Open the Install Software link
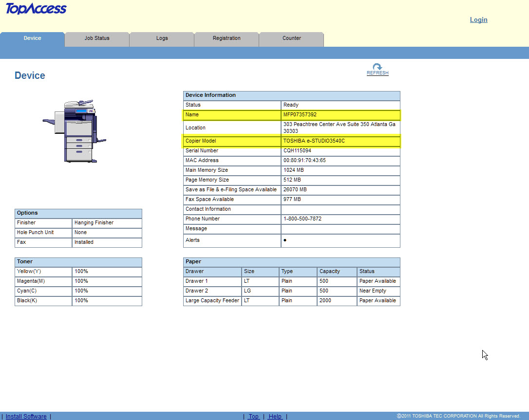Viewport: 529px width, 420px height. (x=26, y=417)
